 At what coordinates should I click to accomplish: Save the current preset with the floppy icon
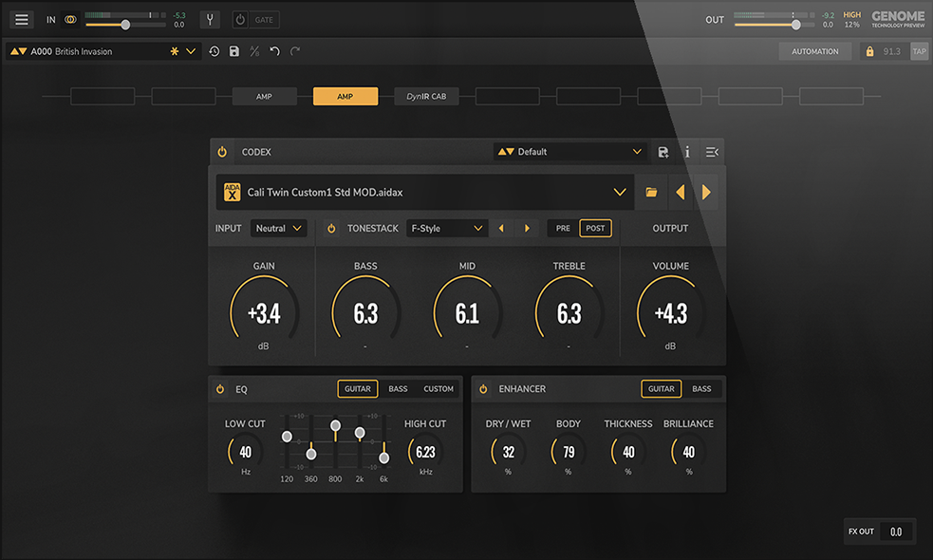(234, 52)
